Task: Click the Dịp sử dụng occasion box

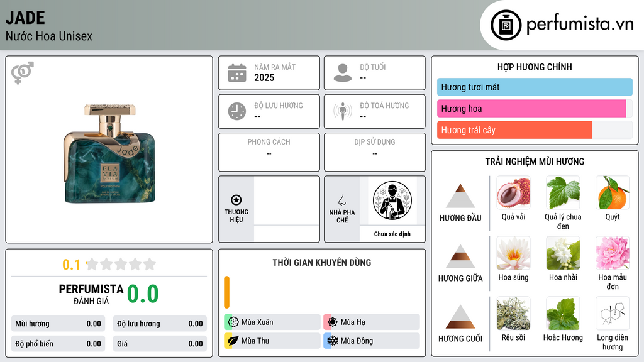Action: 375,152
